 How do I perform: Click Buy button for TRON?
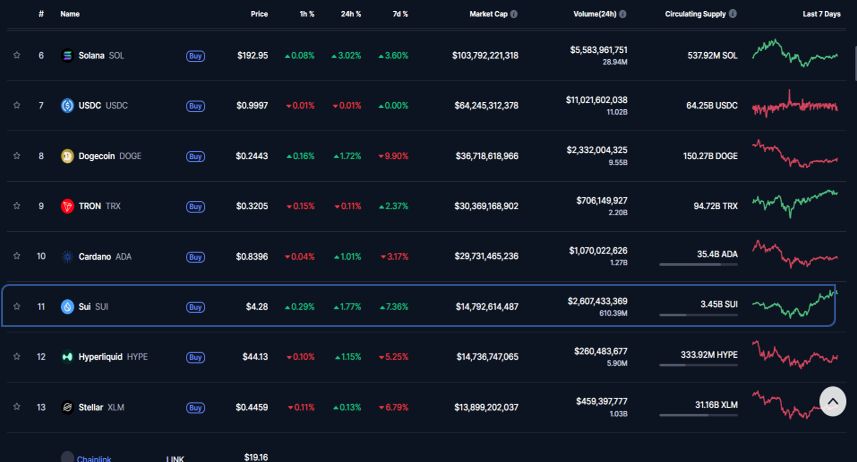tap(195, 207)
